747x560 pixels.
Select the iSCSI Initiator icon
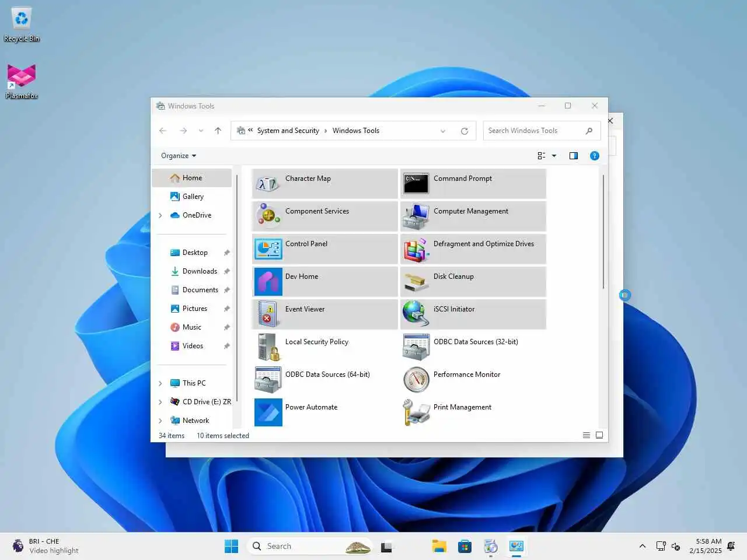pos(416,314)
